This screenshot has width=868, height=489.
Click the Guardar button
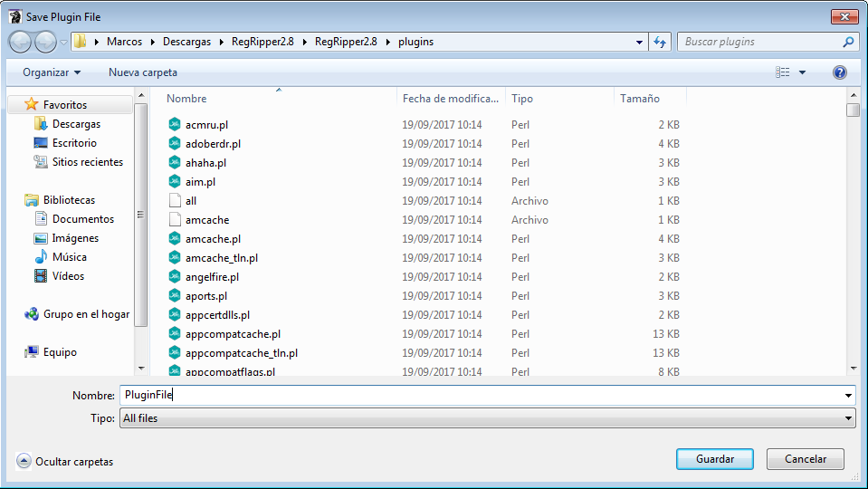point(714,459)
